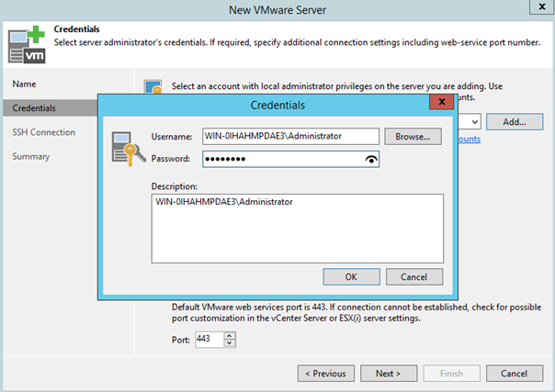Decrease port number with down arrow
The height and width of the screenshot is (392, 555).
pos(230,342)
